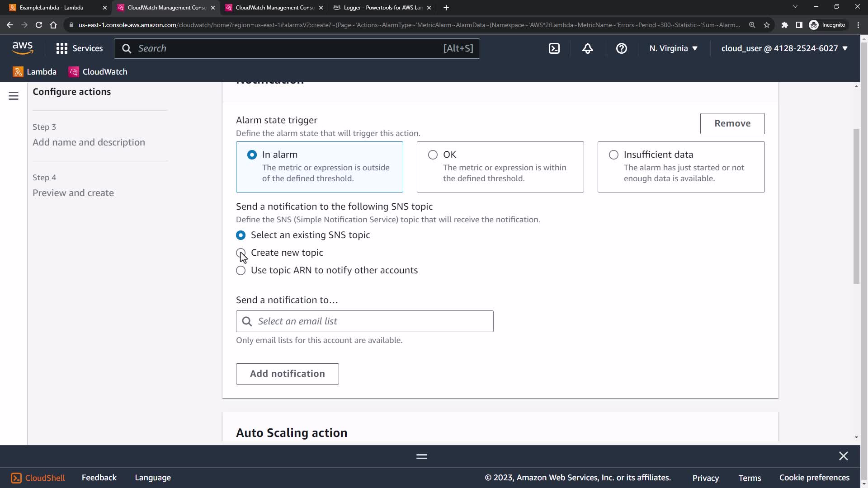Switch to the ExampleLambda browser tab

(x=52, y=8)
